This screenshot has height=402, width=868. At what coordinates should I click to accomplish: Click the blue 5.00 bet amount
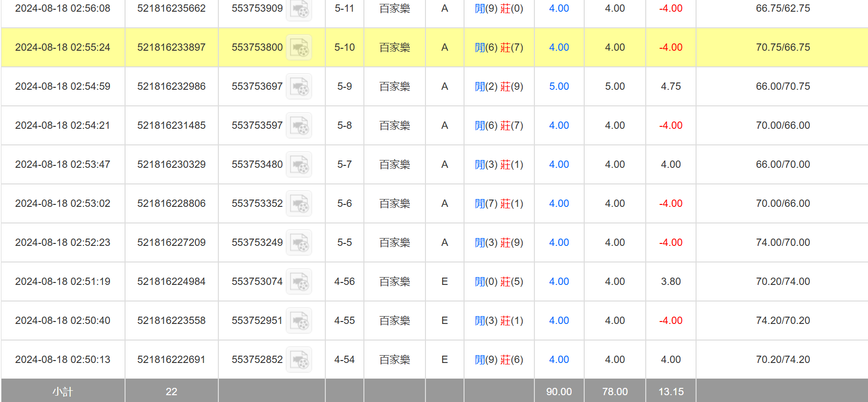(559, 86)
